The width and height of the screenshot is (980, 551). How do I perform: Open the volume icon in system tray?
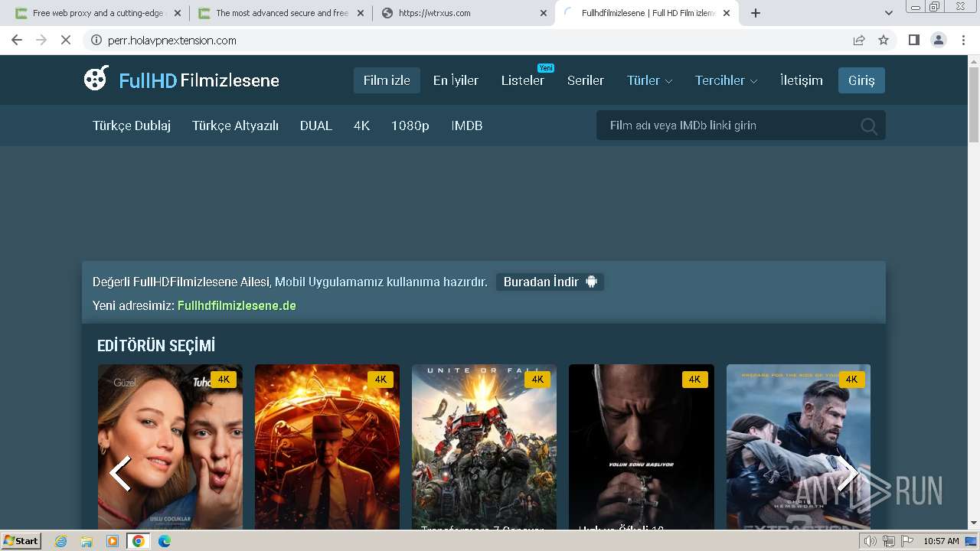tap(870, 541)
